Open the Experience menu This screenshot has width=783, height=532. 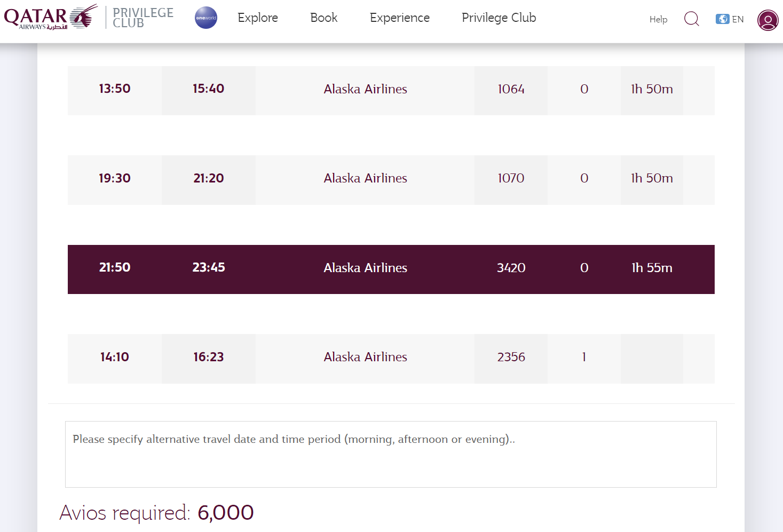(x=400, y=18)
